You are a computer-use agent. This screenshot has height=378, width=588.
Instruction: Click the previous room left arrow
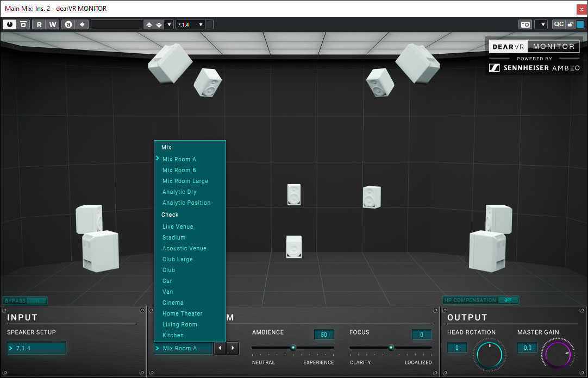[220, 348]
